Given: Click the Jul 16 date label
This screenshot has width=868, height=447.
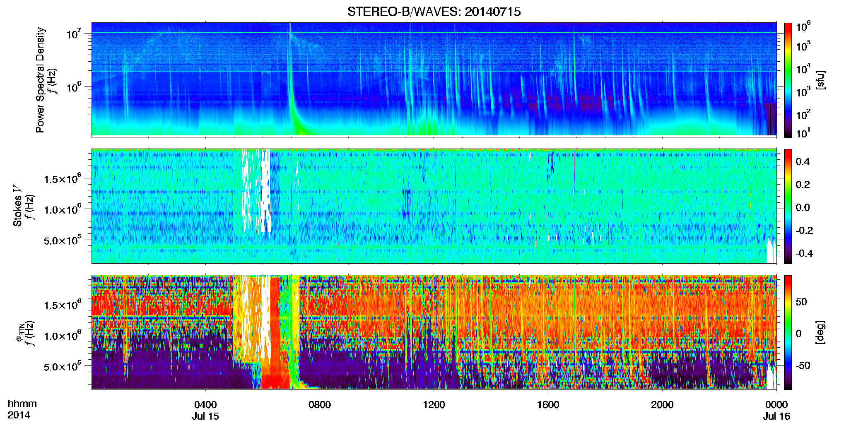Looking at the screenshot, I should pyautogui.click(x=776, y=416).
